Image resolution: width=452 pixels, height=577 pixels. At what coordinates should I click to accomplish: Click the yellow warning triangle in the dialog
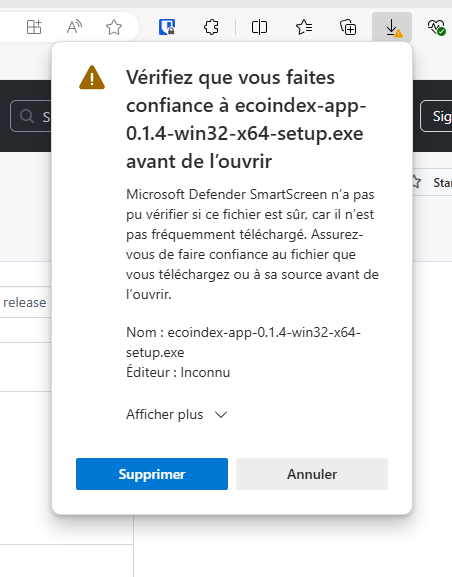(92, 78)
